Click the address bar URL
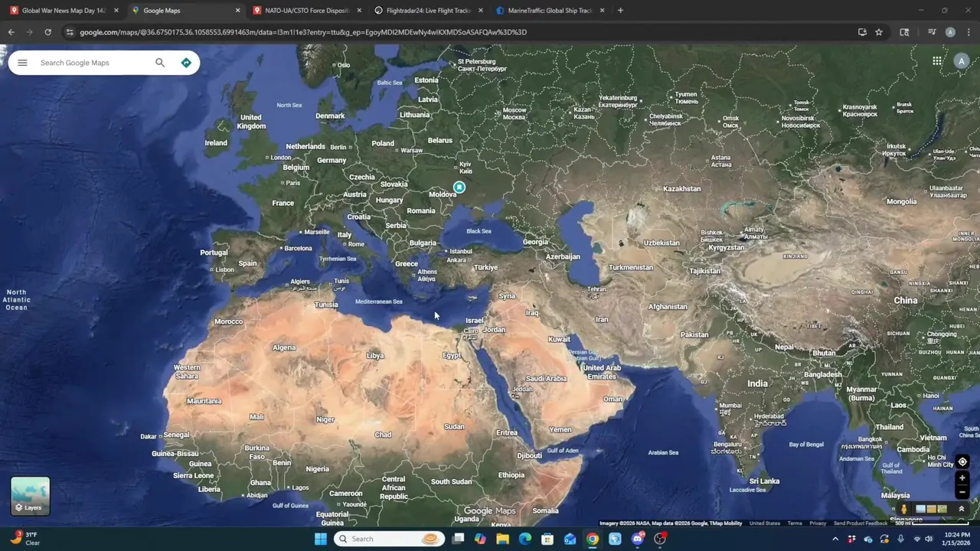 tap(303, 32)
